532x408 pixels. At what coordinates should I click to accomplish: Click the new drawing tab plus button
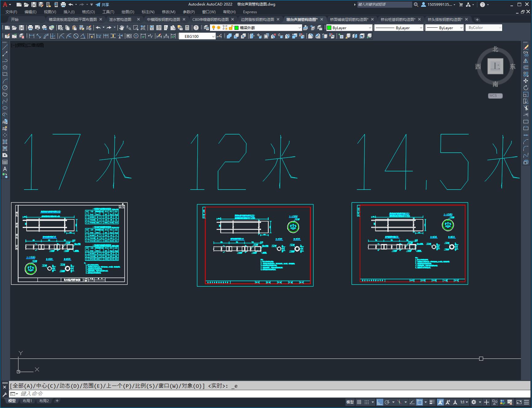477,19
